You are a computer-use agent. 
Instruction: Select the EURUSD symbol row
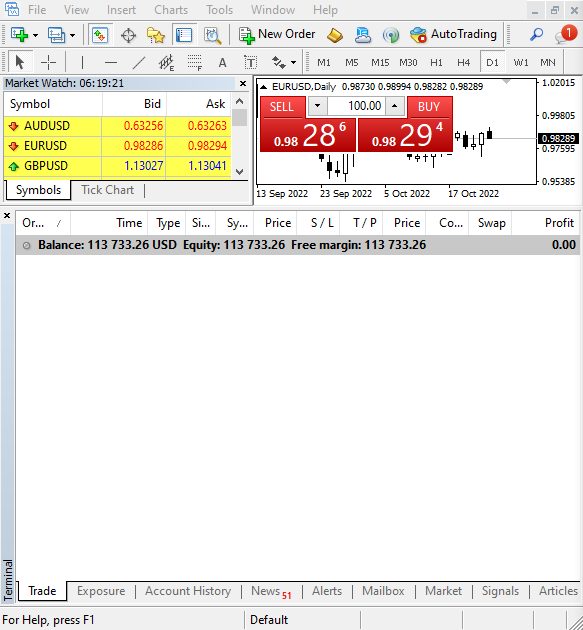pos(117,146)
